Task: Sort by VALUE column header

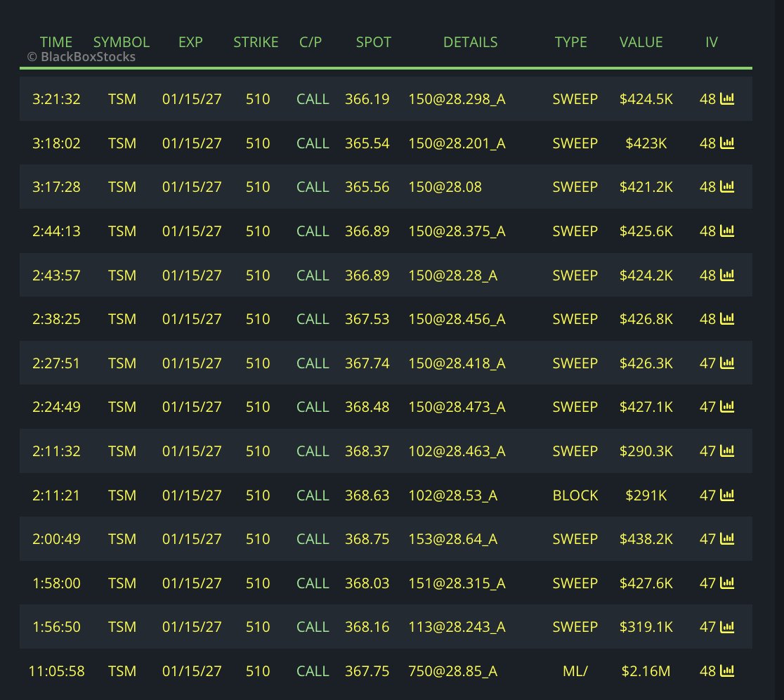Action: [x=641, y=42]
